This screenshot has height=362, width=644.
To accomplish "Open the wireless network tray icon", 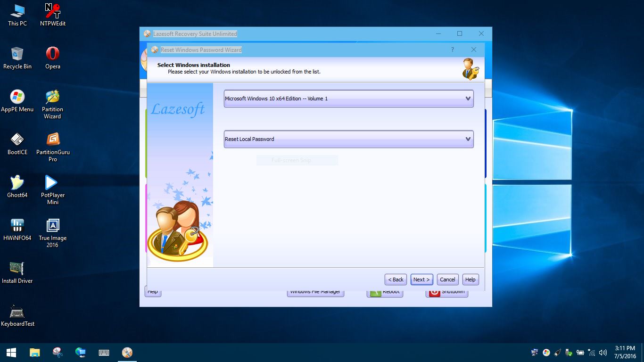I will pyautogui.click(x=592, y=353).
